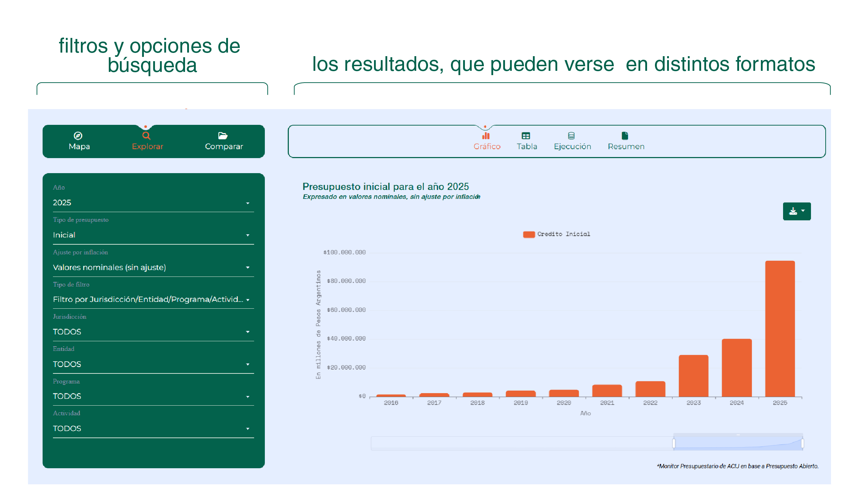Open the Comparar folder icon

pos(223,136)
